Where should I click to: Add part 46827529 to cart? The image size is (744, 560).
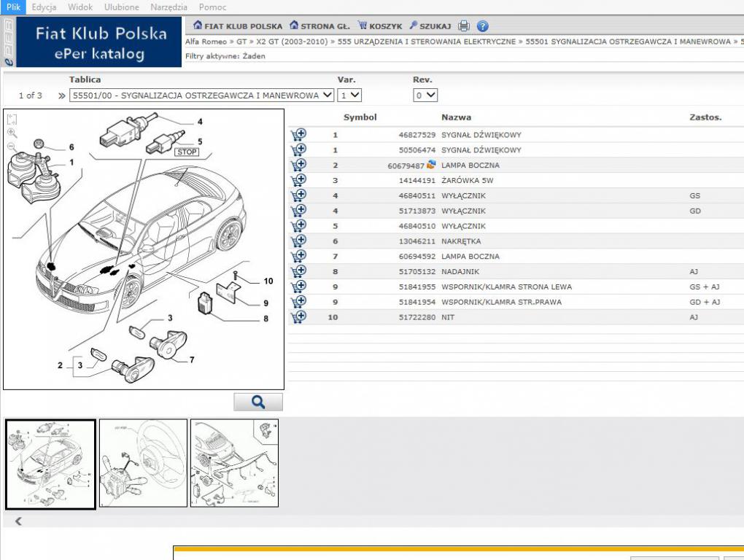point(298,135)
